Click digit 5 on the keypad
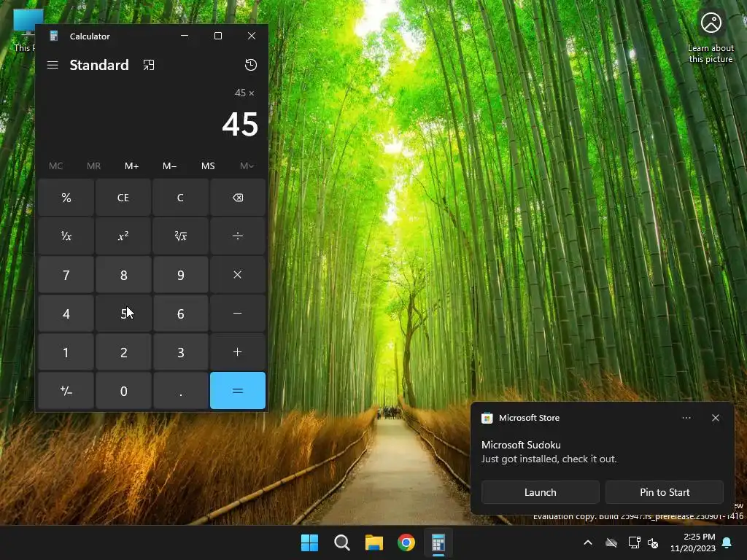747x560 pixels. tap(123, 314)
